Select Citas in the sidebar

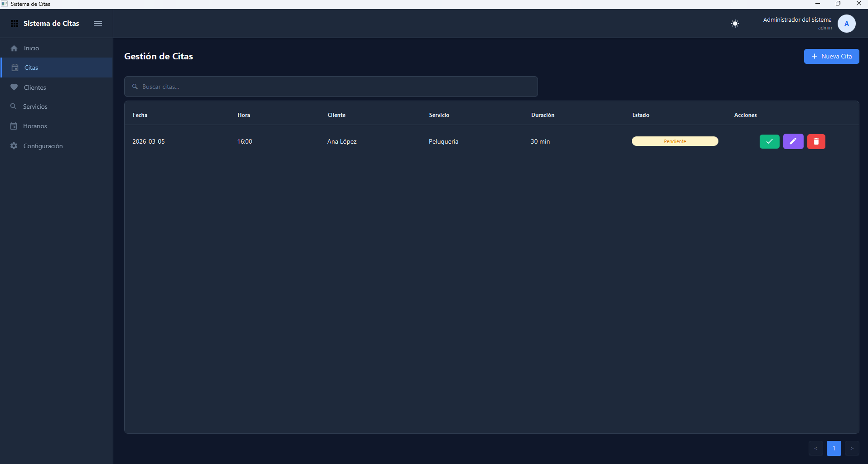click(x=31, y=68)
